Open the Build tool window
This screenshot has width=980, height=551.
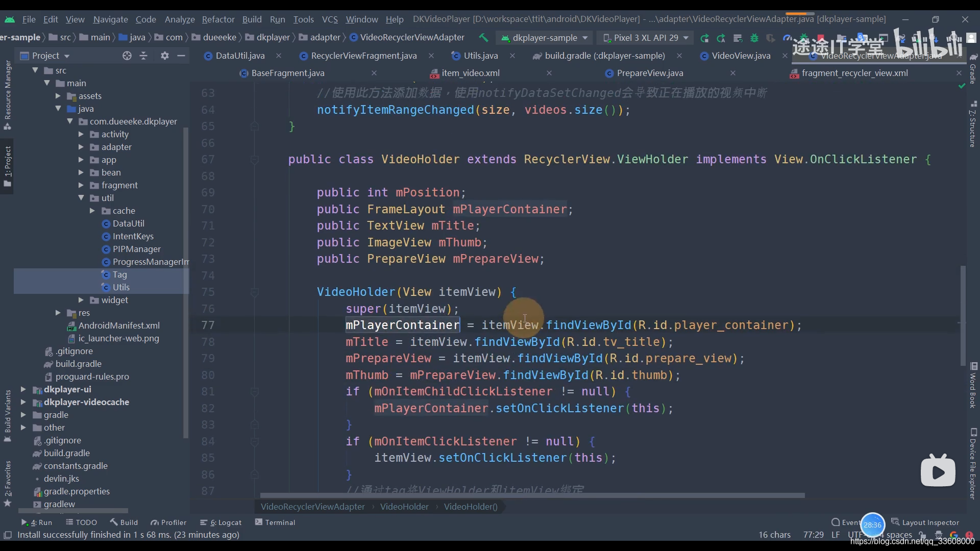click(124, 522)
